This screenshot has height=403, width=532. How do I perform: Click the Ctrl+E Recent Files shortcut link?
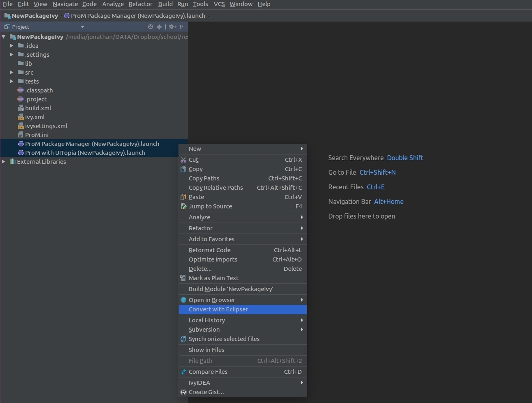[x=376, y=187]
